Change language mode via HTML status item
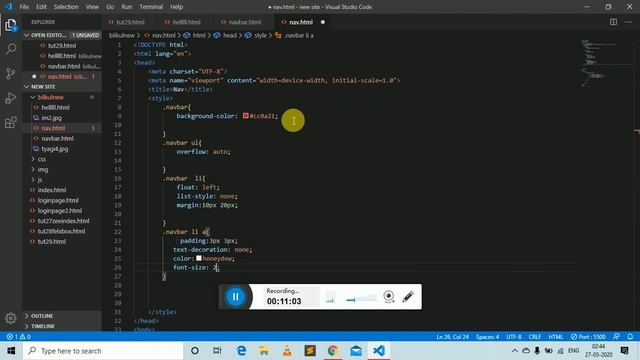This screenshot has height=360, width=640. click(556, 337)
